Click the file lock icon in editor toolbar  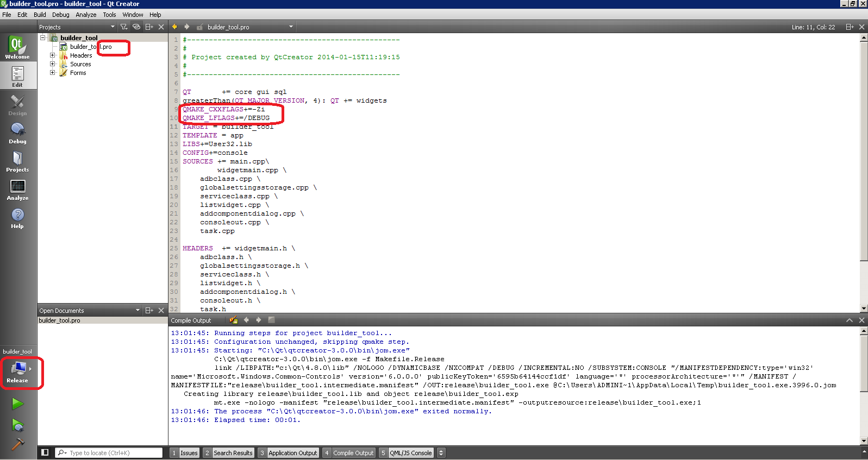(x=199, y=27)
